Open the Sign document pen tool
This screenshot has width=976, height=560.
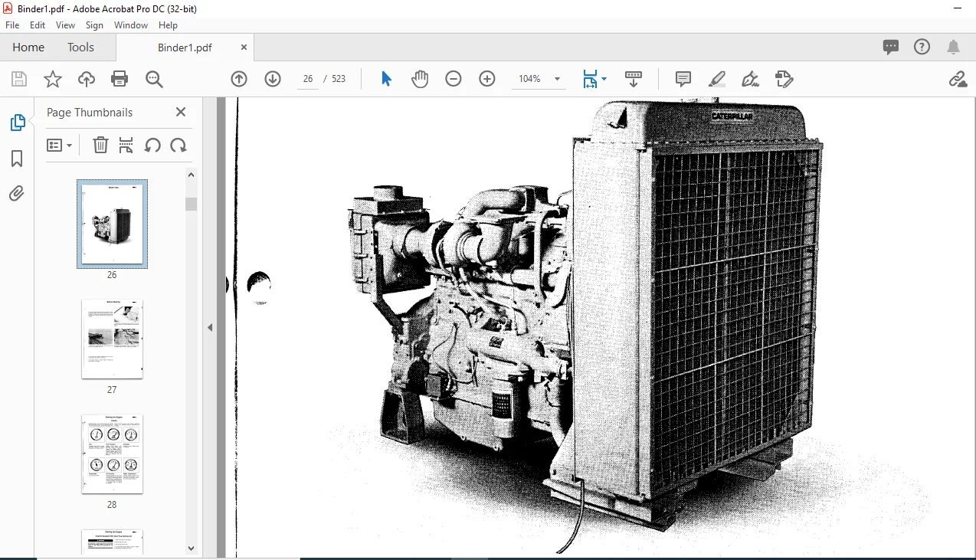point(751,79)
